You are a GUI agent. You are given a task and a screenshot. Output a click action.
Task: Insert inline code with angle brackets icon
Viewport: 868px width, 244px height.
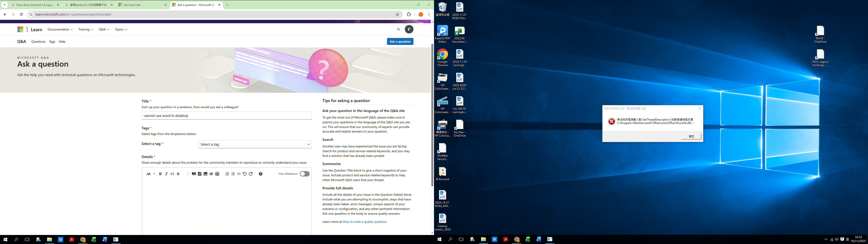pos(172,174)
